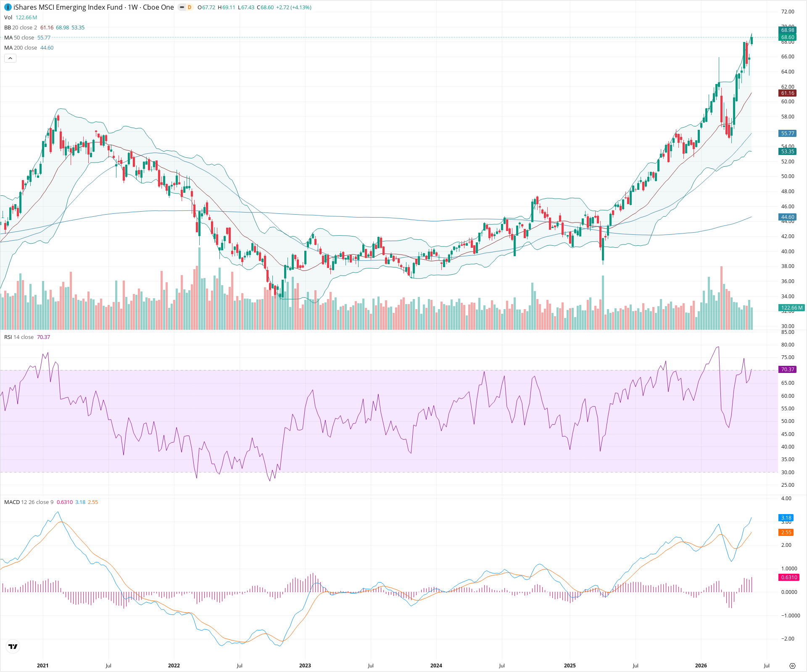Click the high value H69.11 in header
This screenshot has height=672, width=807.
[226, 8]
